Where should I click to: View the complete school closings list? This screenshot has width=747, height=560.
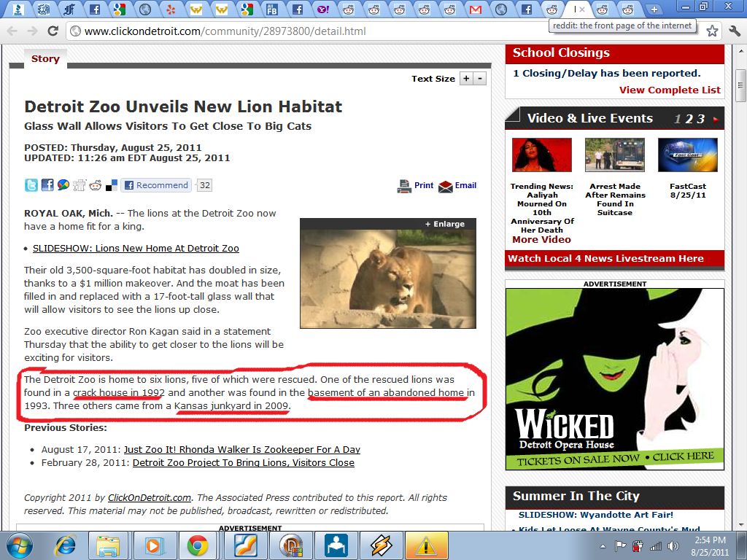pos(670,90)
